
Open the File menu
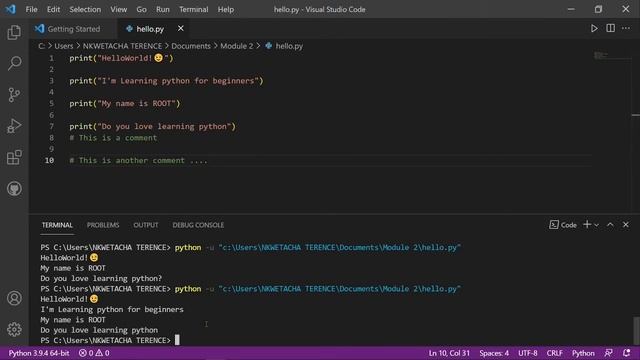pyautogui.click(x=31, y=9)
